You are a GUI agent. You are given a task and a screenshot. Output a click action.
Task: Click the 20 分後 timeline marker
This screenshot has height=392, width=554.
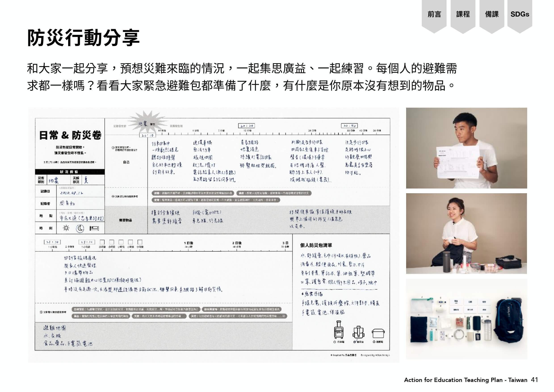312,131
